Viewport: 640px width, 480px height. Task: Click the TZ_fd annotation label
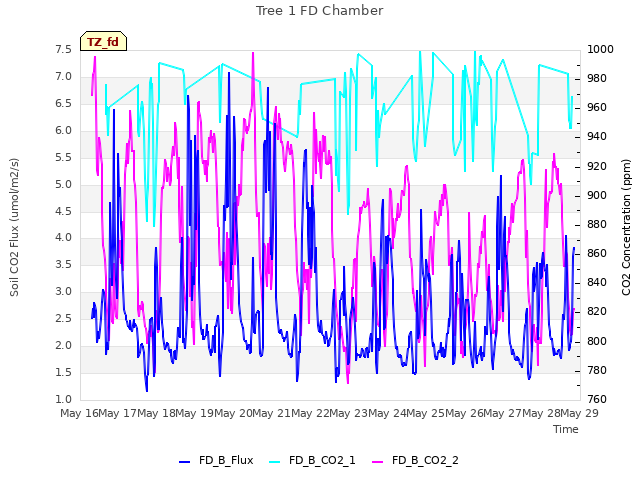[x=103, y=41]
